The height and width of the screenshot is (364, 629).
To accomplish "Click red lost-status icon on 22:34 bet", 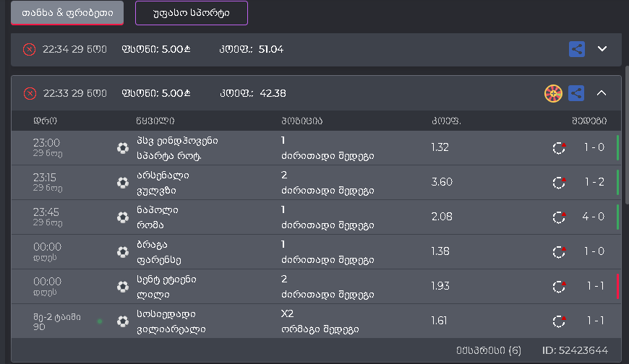I will point(29,49).
